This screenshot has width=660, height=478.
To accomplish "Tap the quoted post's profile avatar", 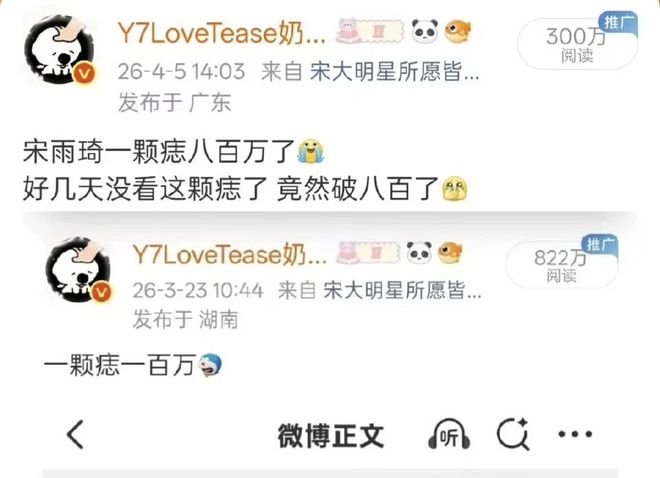I will [x=79, y=270].
